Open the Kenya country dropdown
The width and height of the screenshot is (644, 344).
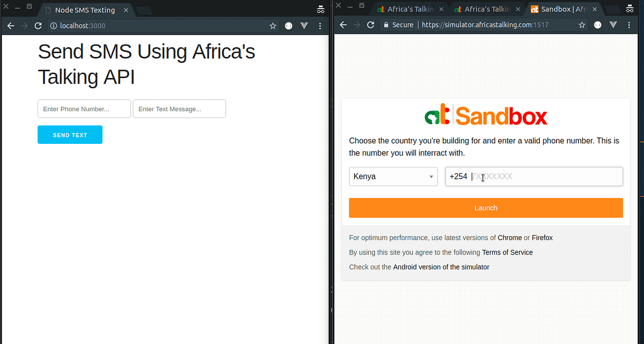(393, 176)
